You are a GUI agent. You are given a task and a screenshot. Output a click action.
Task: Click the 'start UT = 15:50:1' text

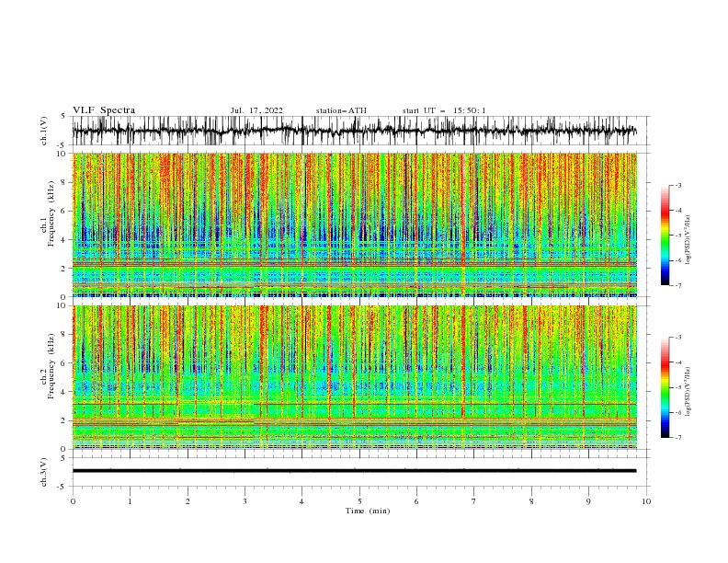[444, 110]
